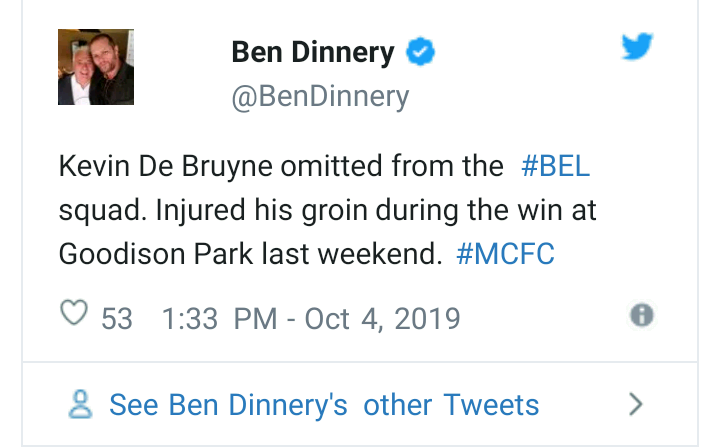Screen dimensions: 720x448
Task: Open the @BenDinnery handle link
Action: coord(320,96)
